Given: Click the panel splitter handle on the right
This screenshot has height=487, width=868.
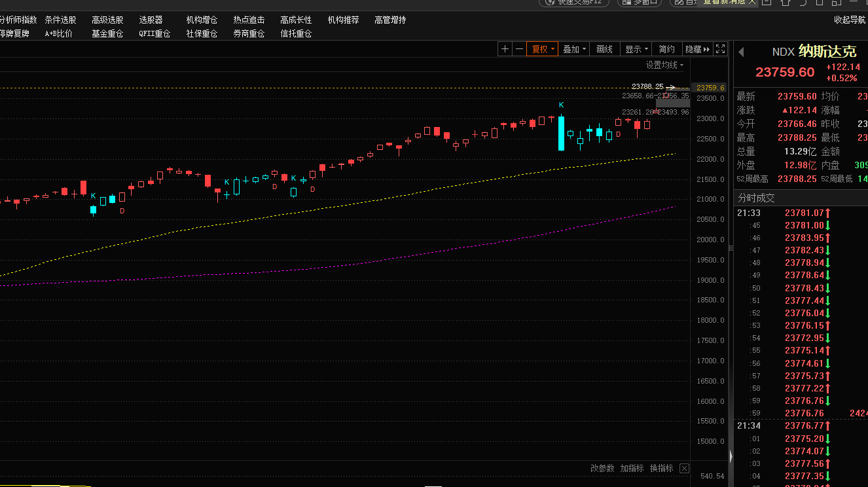Looking at the screenshot, I should [x=731, y=248].
